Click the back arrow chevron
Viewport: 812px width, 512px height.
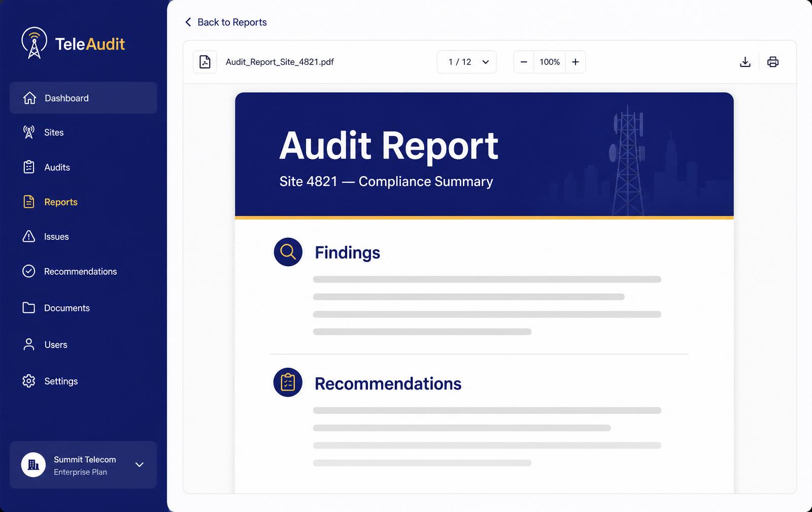[188, 22]
